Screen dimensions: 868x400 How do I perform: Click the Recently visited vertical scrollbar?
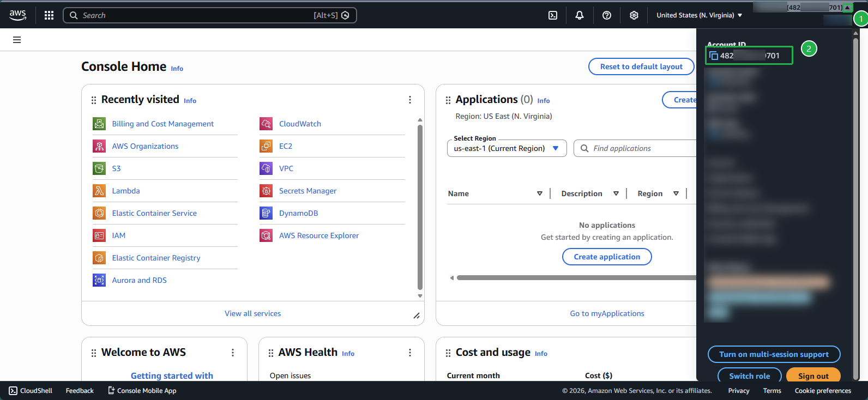(420, 207)
